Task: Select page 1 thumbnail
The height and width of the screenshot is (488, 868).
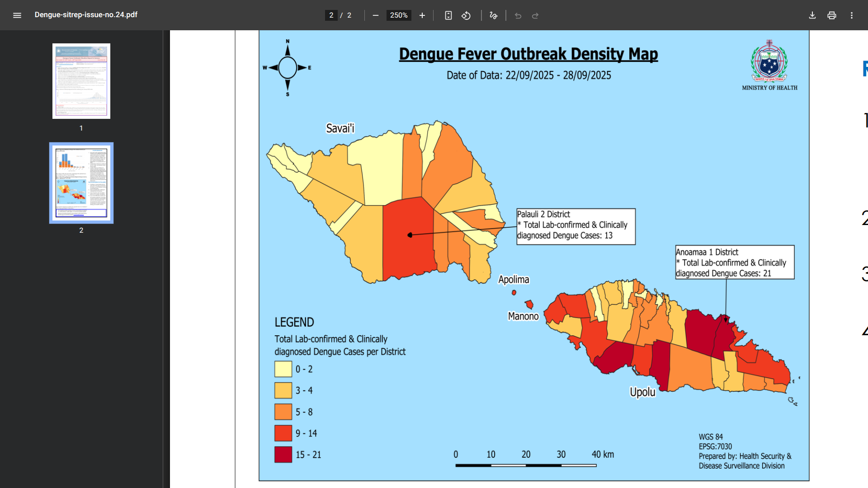Action: [x=81, y=81]
